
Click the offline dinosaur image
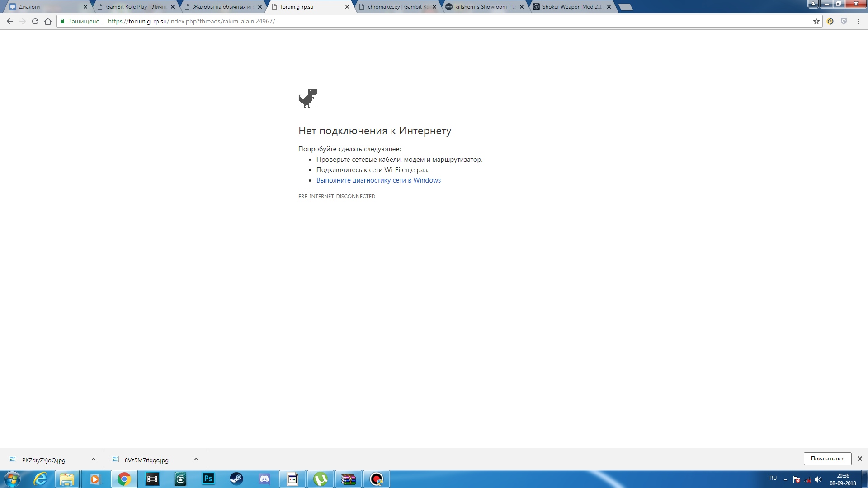click(x=308, y=98)
